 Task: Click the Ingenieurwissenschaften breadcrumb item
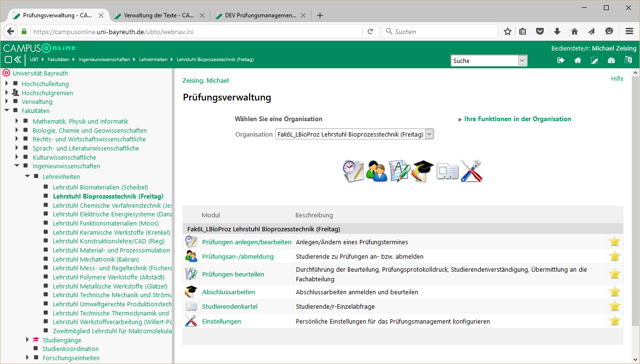104,60
